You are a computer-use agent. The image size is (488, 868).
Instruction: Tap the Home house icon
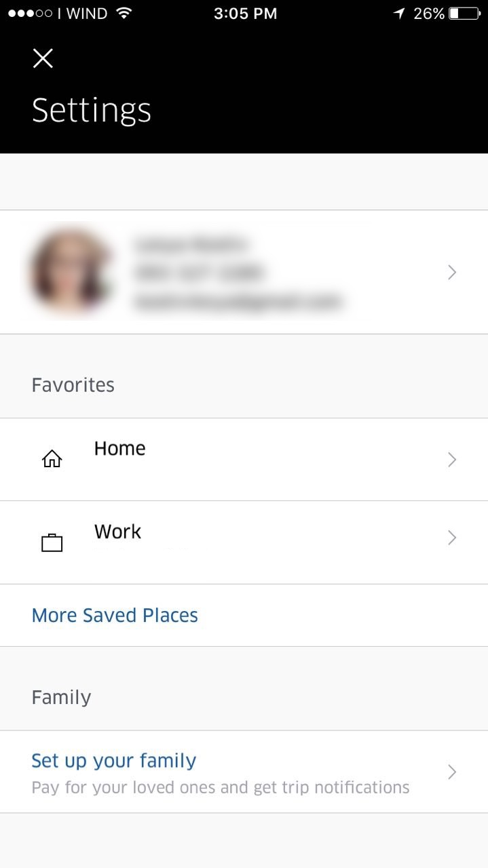[52, 460]
